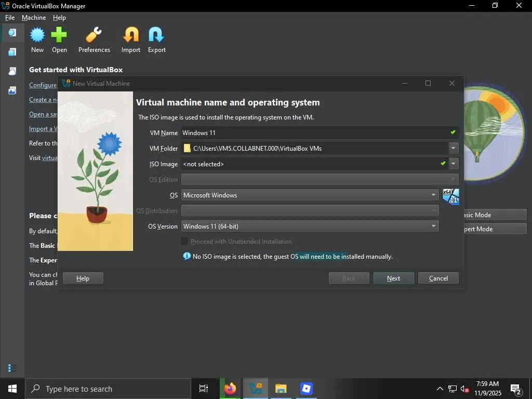This screenshot has height=399, width=532.
Task: Open the OS Microsoft Windows dropdown
Action: [x=310, y=195]
